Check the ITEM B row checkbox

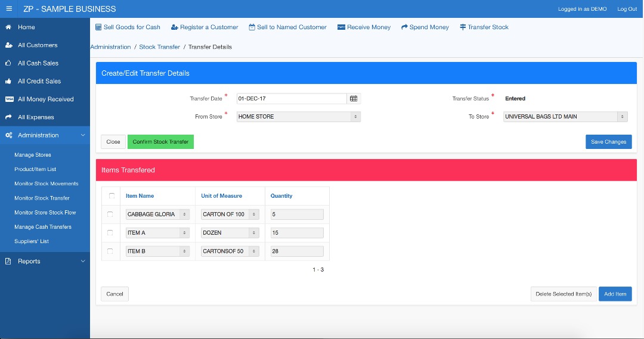click(110, 251)
